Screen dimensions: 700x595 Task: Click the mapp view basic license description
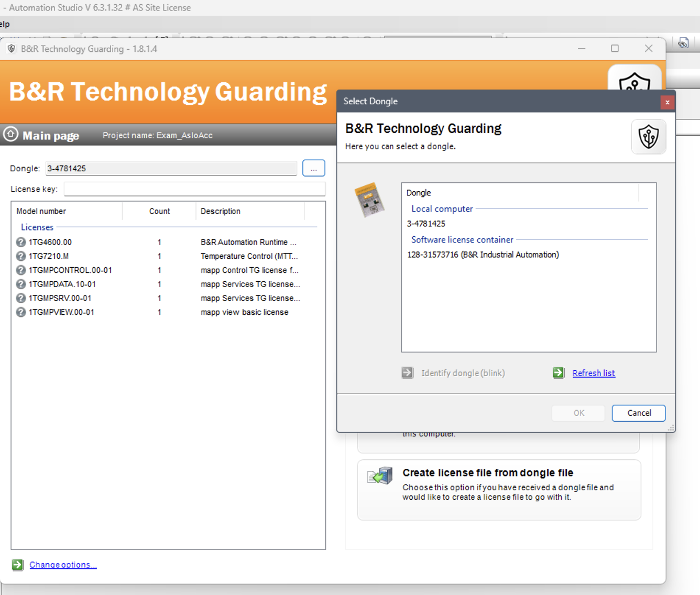[x=245, y=312]
